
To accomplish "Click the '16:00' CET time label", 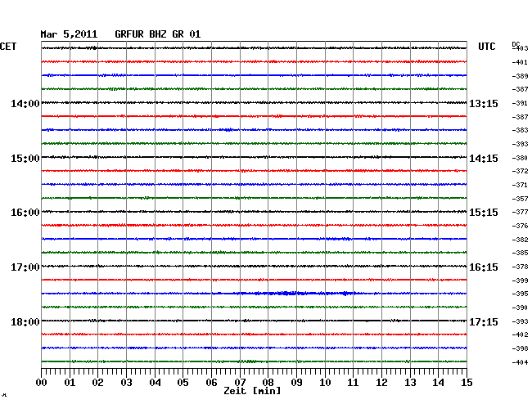I will click(25, 213).
